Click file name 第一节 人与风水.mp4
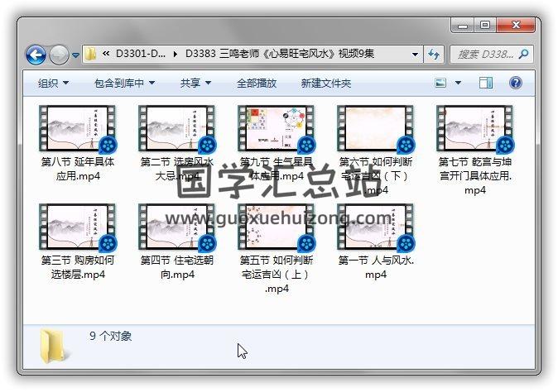Viewport: 558px width, 392px height. point(375,267)
